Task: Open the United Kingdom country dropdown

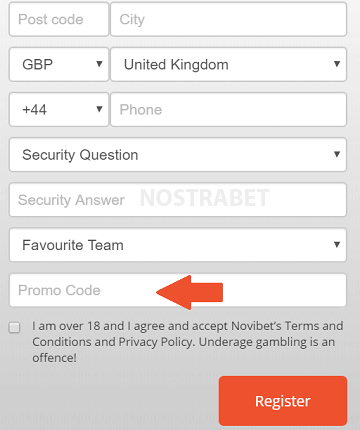Action: pyautogui.click(x=229, y=64)
